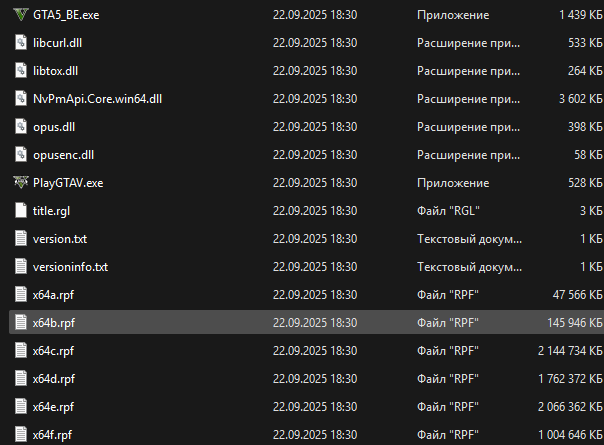Viewport: 604px width, 445px height.
Task: Click the versioninfo.txt file name
Action: coord(70,267)
